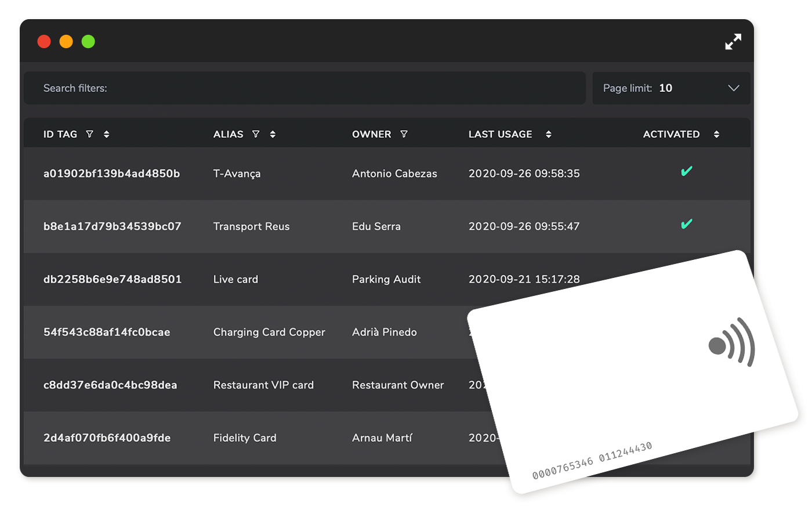Select the Charging Card Copper row
This screenshot has height=506, width=812.
point(269,332)
